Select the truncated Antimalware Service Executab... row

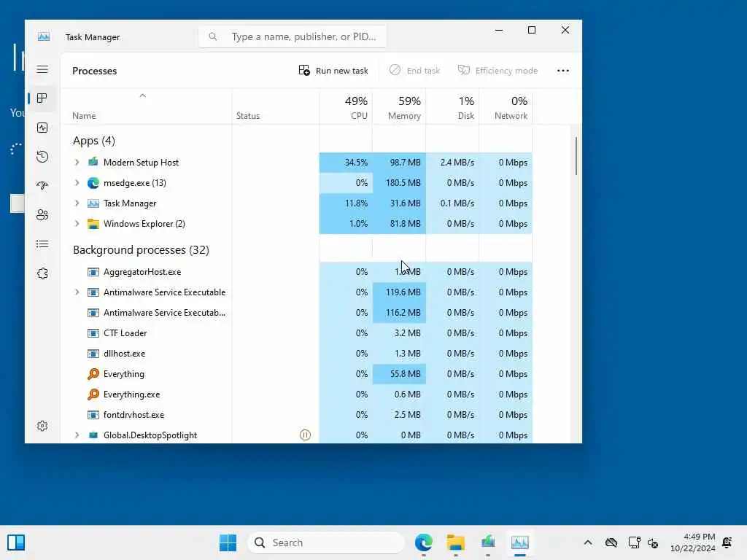pos(298,313)
